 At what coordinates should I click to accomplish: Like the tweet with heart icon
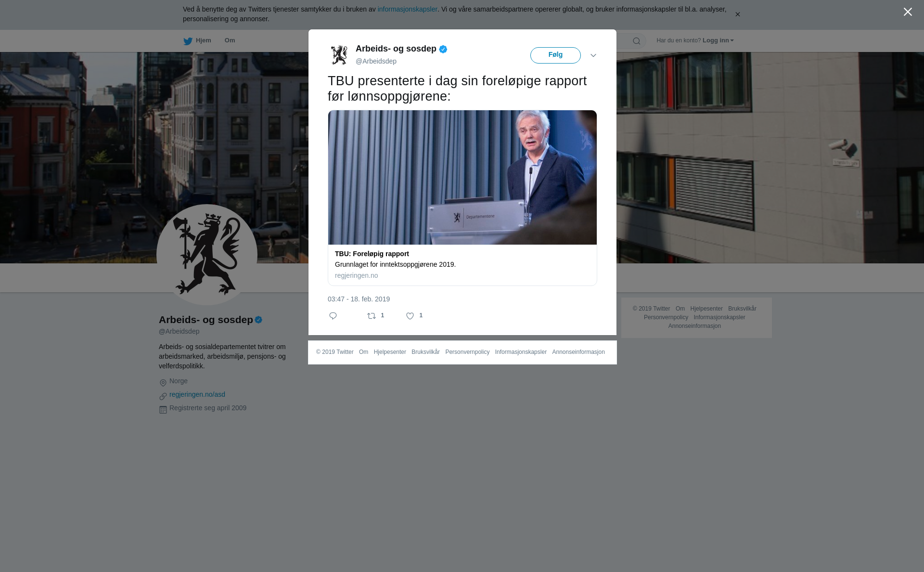pyautogui.click(x=410, y=316)
